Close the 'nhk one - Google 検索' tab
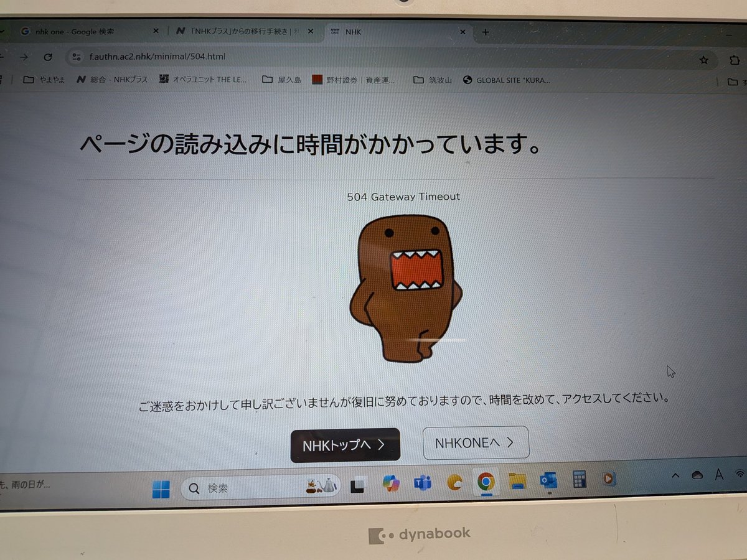 point(156,30)
